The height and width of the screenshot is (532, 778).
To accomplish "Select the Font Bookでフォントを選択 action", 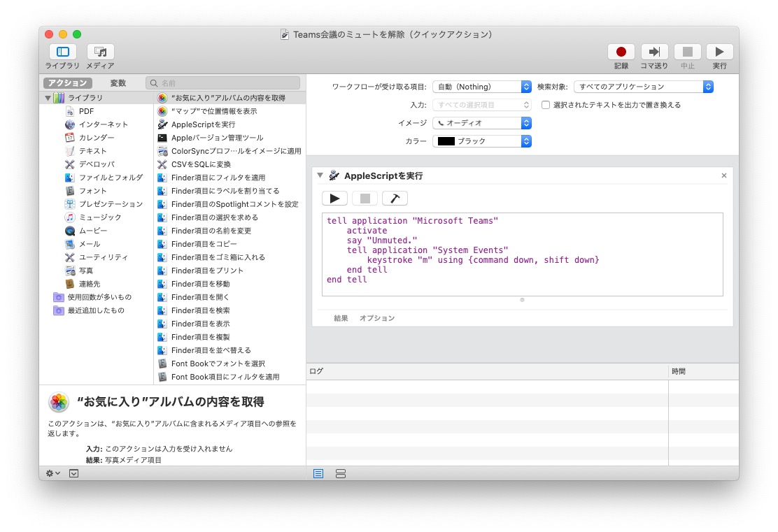I will coord(230,364).
